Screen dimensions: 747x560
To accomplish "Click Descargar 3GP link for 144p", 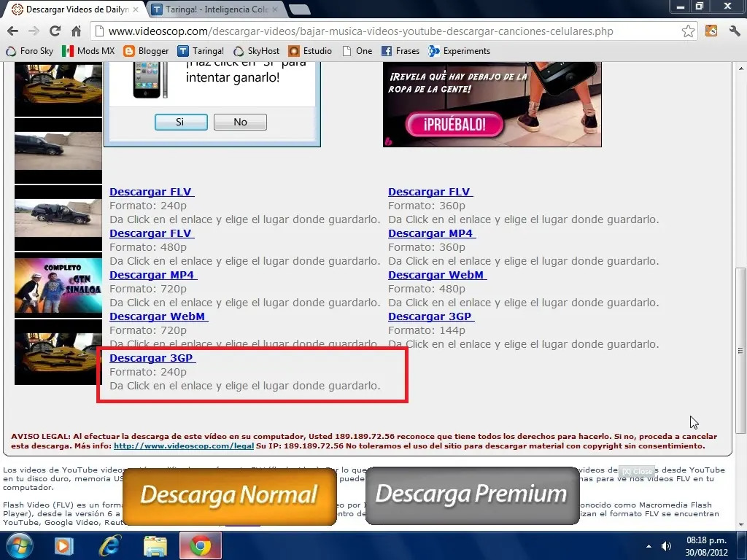I will tap(431, 316).
